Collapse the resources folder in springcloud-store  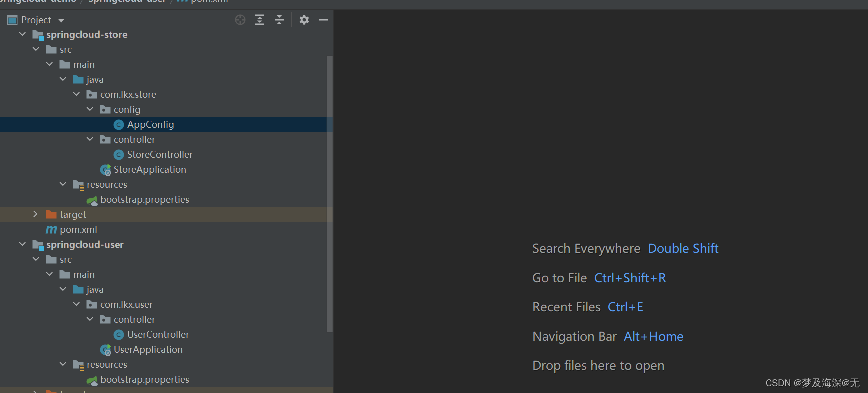coord(63,184)
